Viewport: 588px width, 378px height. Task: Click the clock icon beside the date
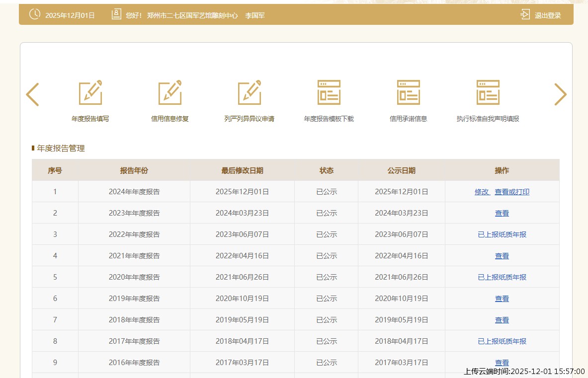pos(35,14)
